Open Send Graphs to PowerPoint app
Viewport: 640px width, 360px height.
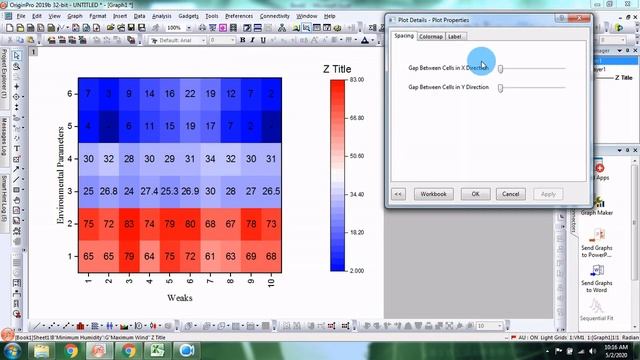596,243
